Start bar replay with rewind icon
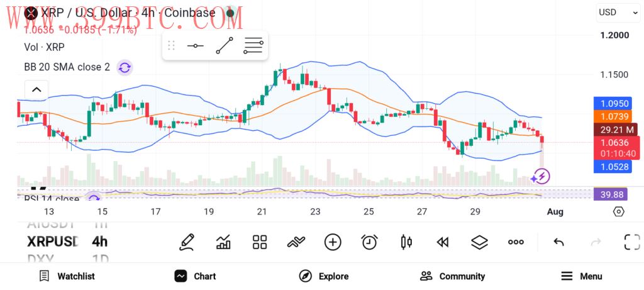Viewport: 644px width, 290px height. pos(443,242)
